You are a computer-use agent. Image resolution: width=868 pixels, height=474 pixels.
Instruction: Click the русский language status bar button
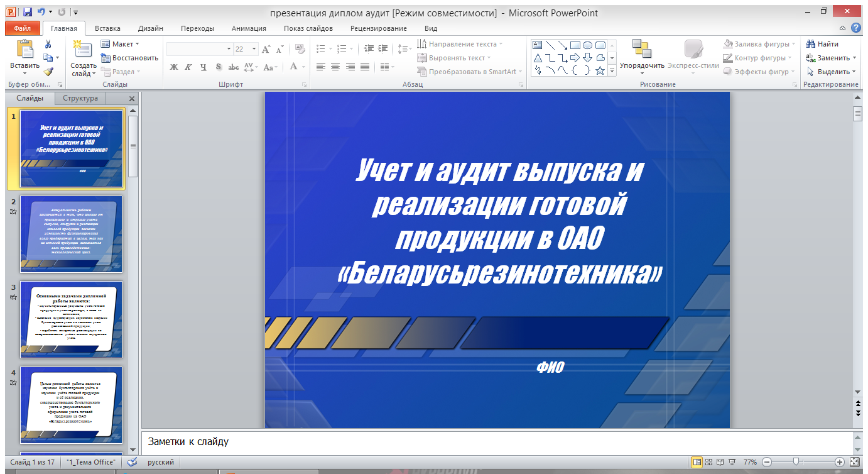[161, 462]
